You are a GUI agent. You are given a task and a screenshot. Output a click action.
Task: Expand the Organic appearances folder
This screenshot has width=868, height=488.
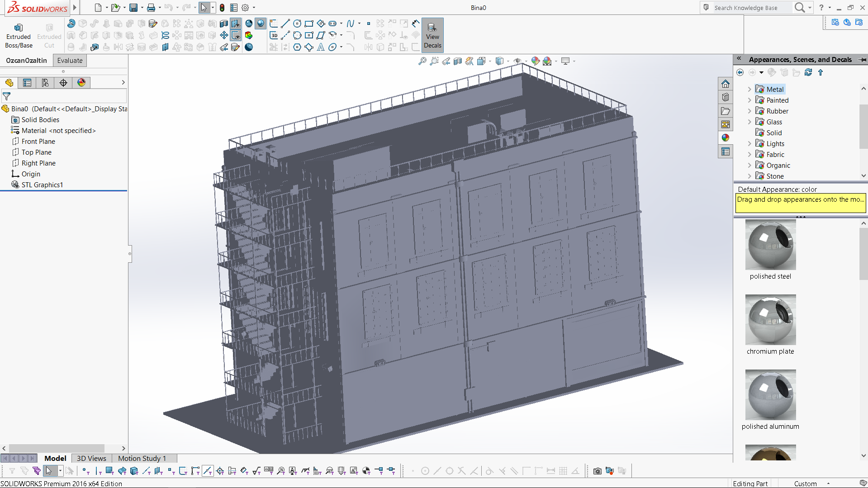point(749,166)
